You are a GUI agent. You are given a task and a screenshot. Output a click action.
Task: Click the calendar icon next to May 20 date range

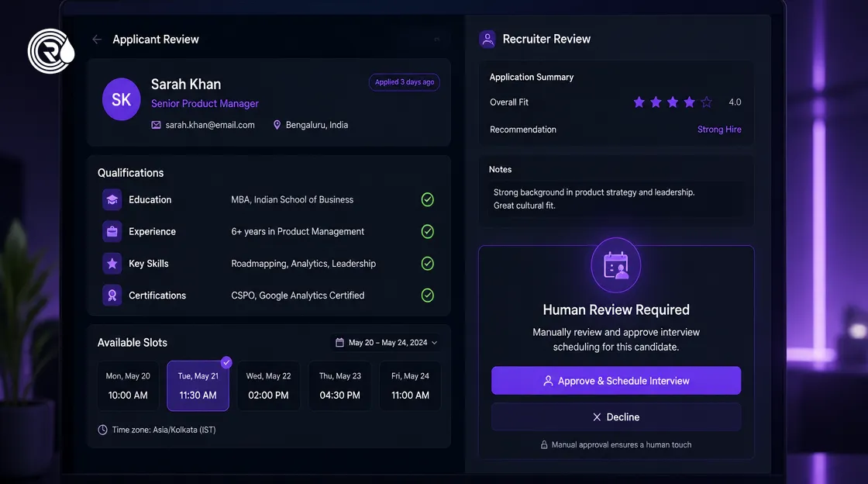coord(340,343)
